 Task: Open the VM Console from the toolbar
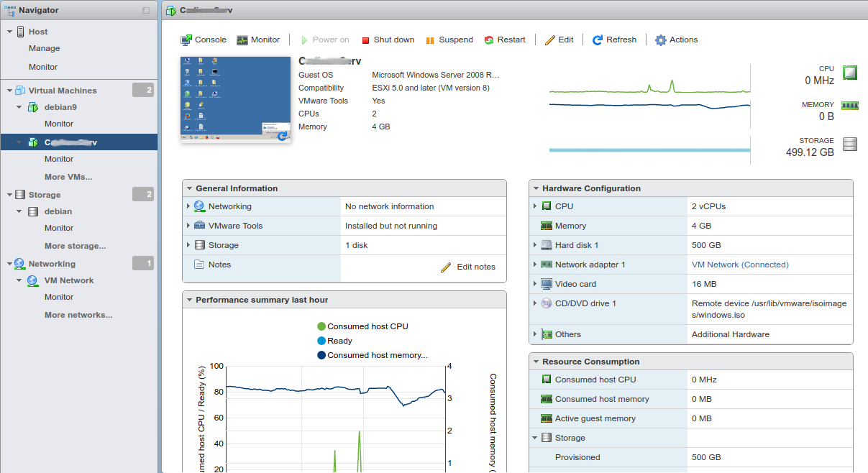tap(204, 40)
